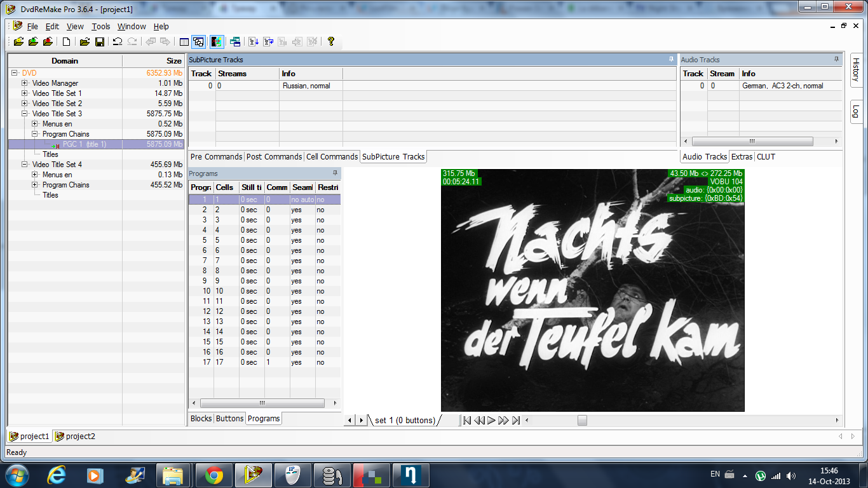Collapse Program Chains under Title Set 3
The width and height of the screenshot is (868, 488).
pos(35,134)
